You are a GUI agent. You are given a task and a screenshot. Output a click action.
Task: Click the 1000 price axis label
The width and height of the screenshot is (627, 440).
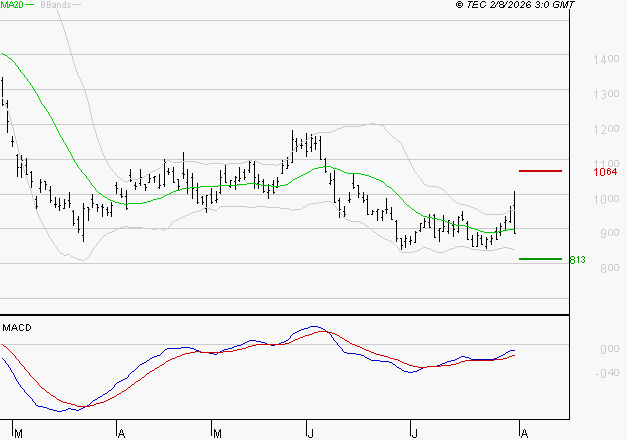pyautogui.click(x=606, y=199)
